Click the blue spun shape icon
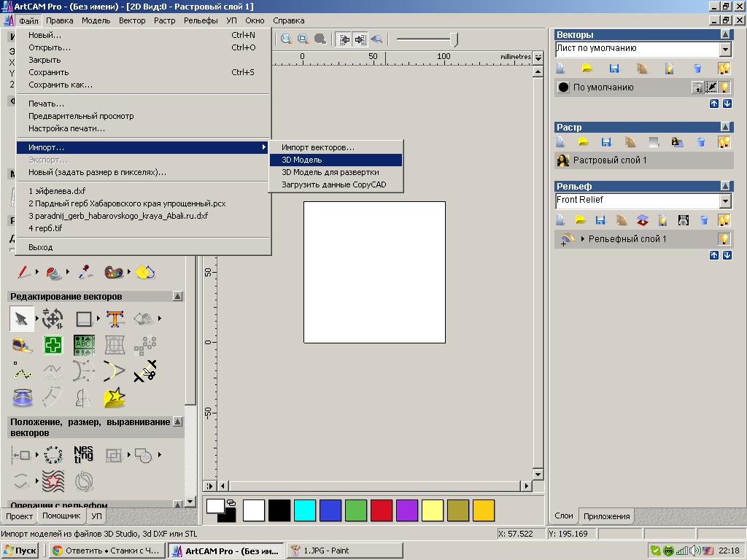Image resolution: width=747 pixels, height=560 pixels. tap(22, 397)
